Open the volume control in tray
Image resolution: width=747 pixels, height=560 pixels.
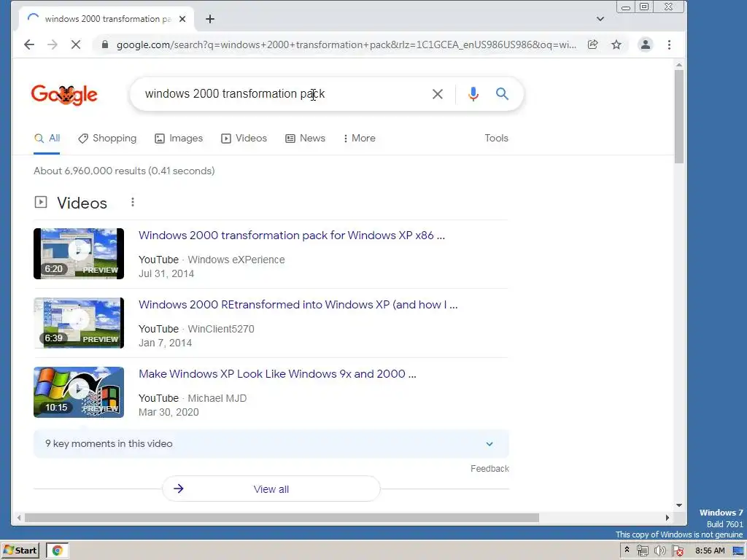point(659,551)
